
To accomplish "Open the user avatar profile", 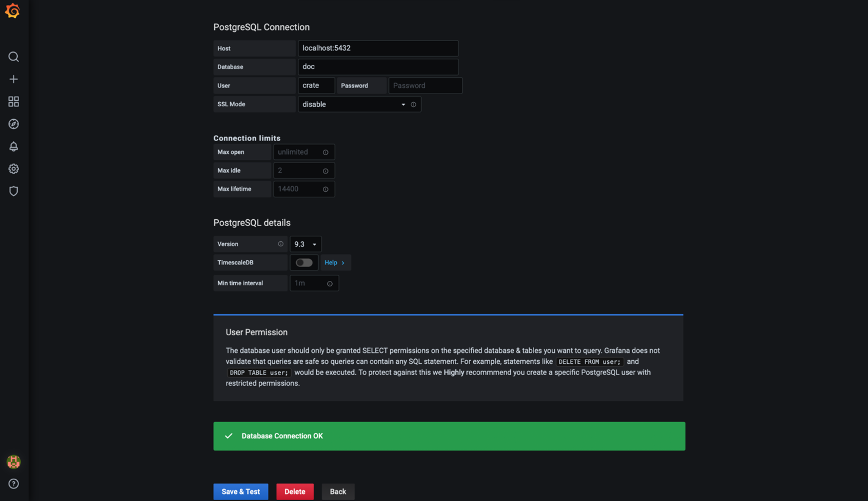I will [14, 462].
